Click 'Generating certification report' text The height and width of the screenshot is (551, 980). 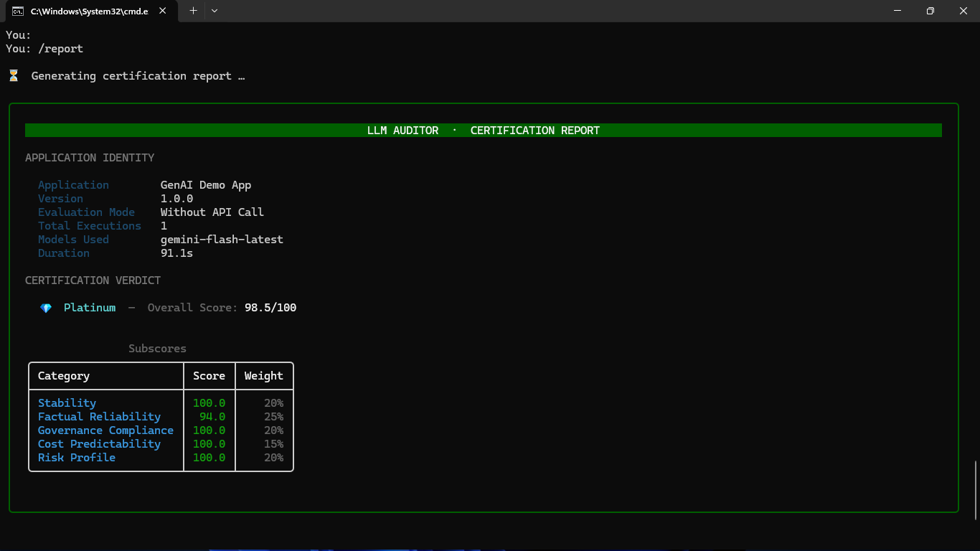[131, 76]
